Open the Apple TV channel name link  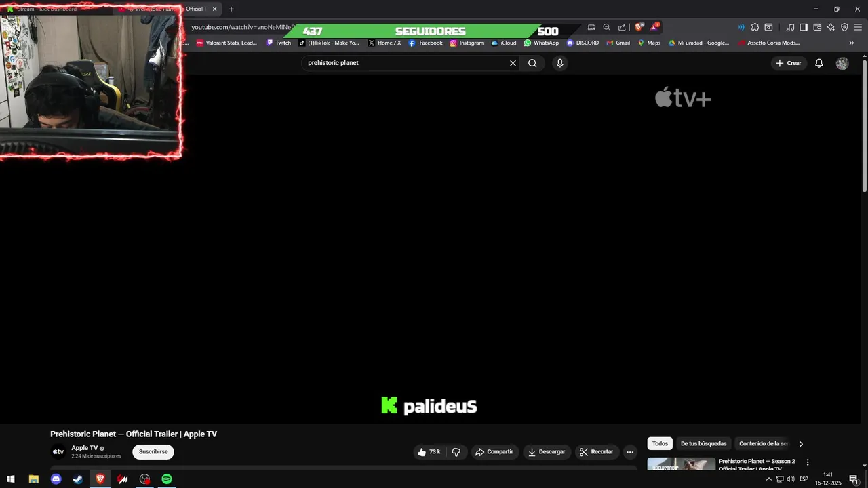point(85,448)
